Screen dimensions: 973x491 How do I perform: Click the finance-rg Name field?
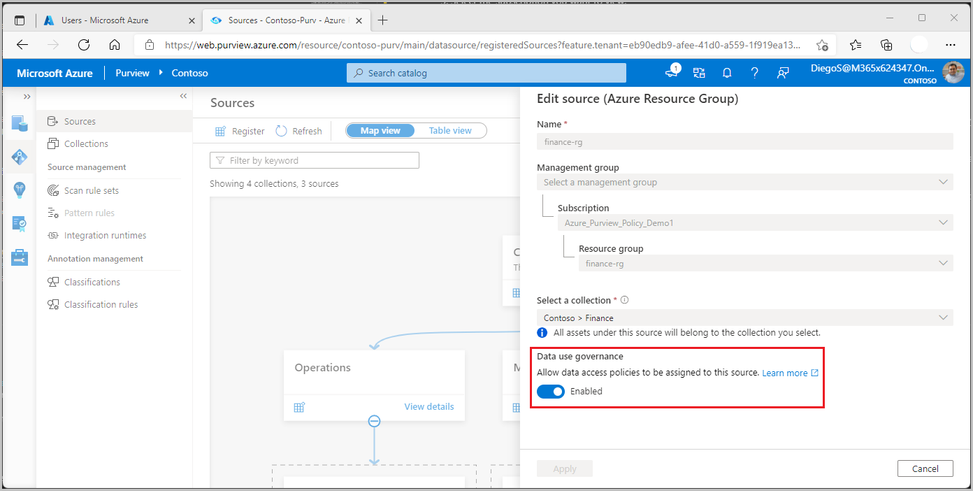[745, 142]
